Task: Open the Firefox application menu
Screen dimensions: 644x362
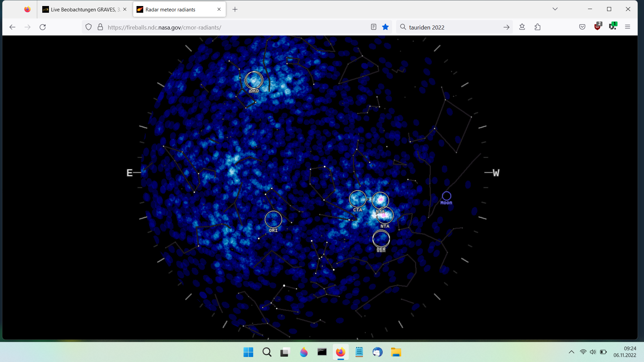Action: coord(628,27)
